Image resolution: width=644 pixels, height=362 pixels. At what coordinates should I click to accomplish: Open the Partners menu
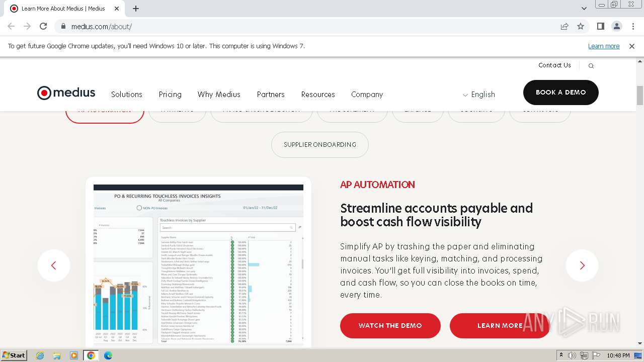point(271,95)
